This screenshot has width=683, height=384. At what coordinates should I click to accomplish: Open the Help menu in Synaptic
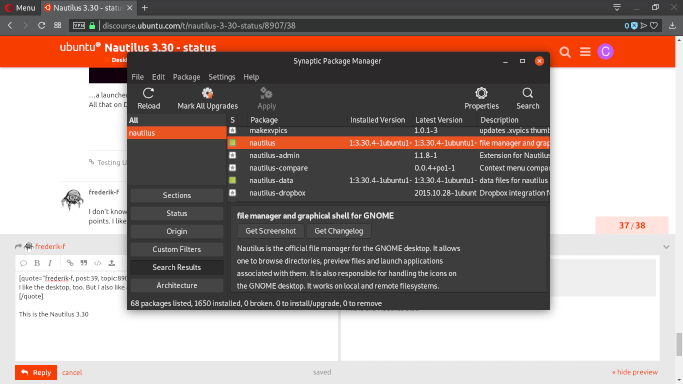coord(251,77)
